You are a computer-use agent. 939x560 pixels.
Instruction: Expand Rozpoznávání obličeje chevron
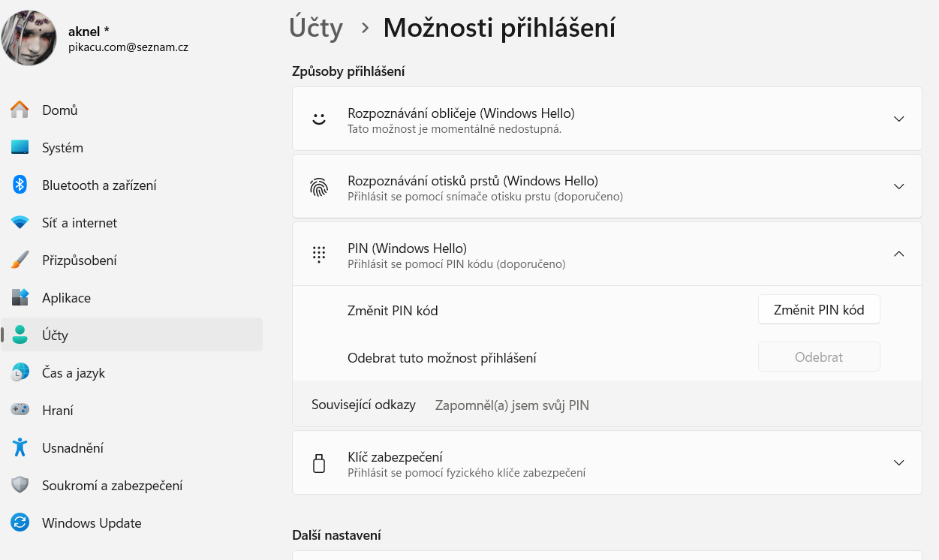(899, 119)
